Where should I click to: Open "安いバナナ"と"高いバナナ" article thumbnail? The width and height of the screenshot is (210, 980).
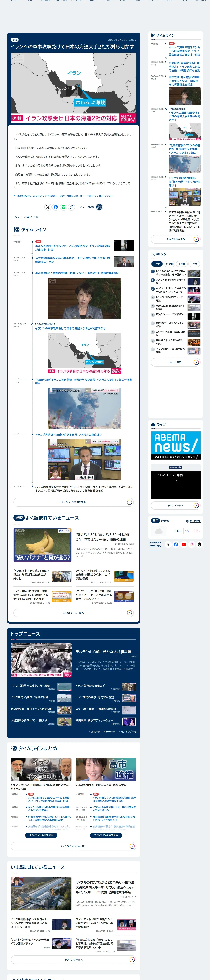click(x=42, y=545)
